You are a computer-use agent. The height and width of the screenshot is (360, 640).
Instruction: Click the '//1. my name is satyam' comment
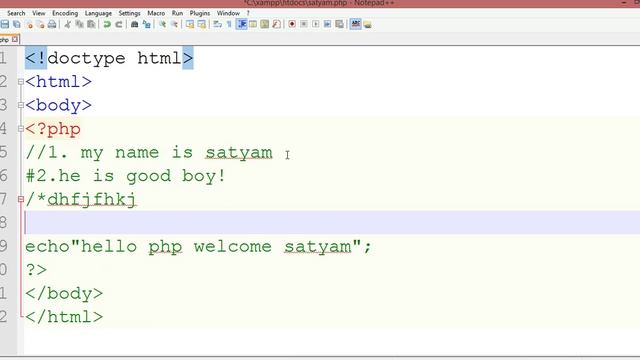point(149,153)
